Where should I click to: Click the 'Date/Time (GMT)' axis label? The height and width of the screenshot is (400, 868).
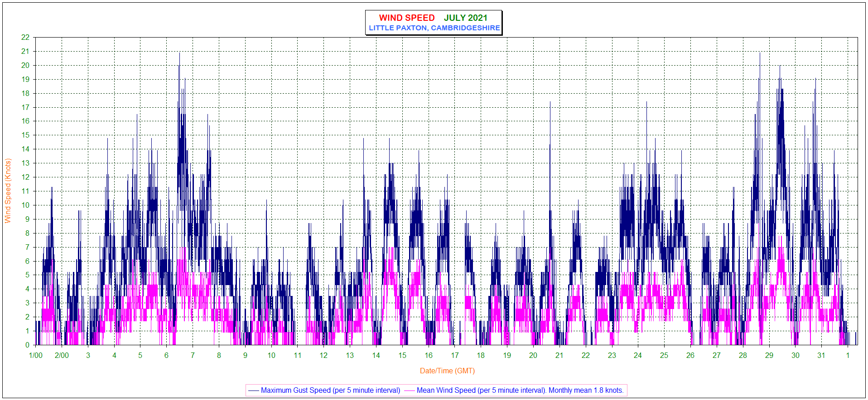[447, 371]
